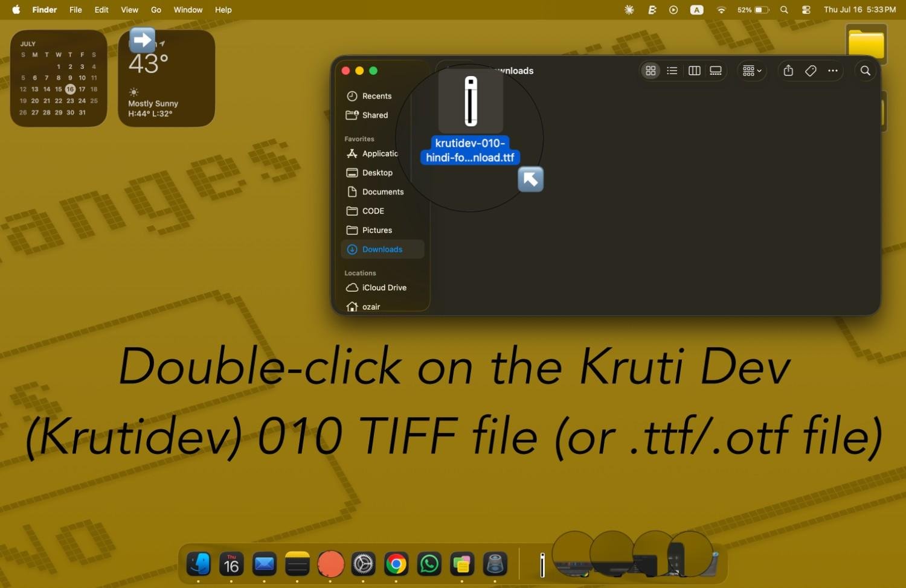Open the Finder menu

pos(44,10)
